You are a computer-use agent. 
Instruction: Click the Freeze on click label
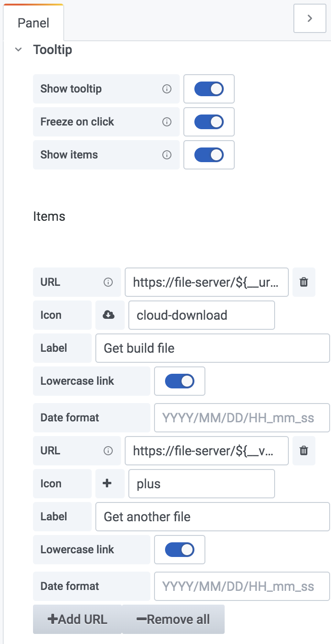[77, 122]
